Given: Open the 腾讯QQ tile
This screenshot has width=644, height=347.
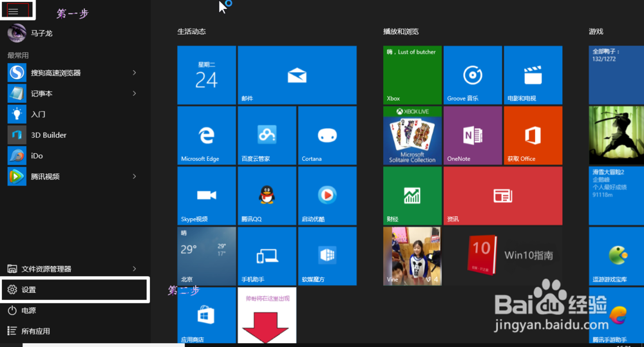Looking at the screenshot, I should [x=267, y=196].
